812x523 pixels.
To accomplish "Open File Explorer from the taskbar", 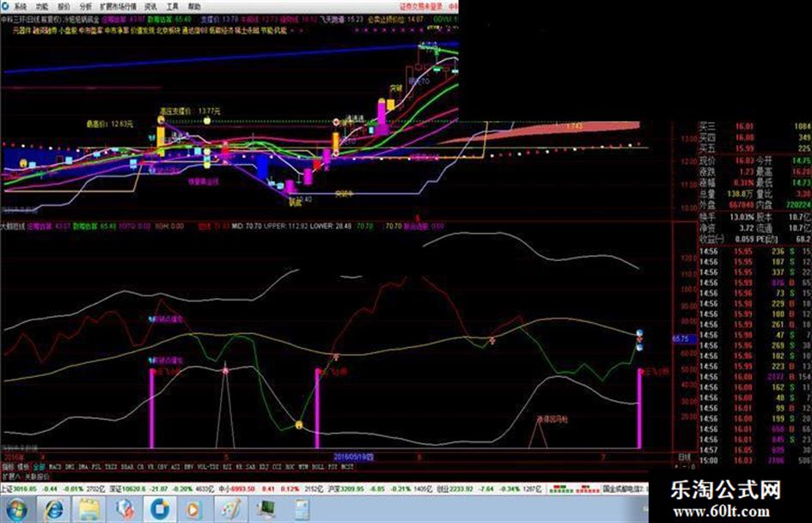I will 89,509.
